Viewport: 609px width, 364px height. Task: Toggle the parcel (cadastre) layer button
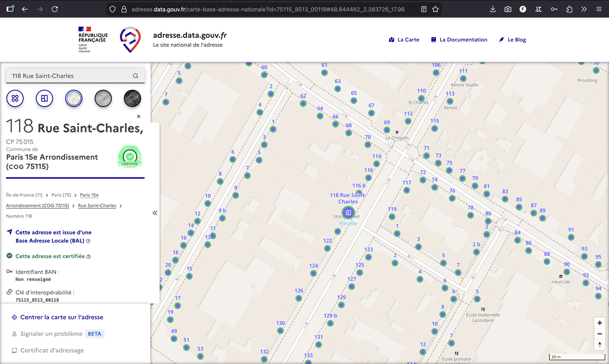point(44,98)
